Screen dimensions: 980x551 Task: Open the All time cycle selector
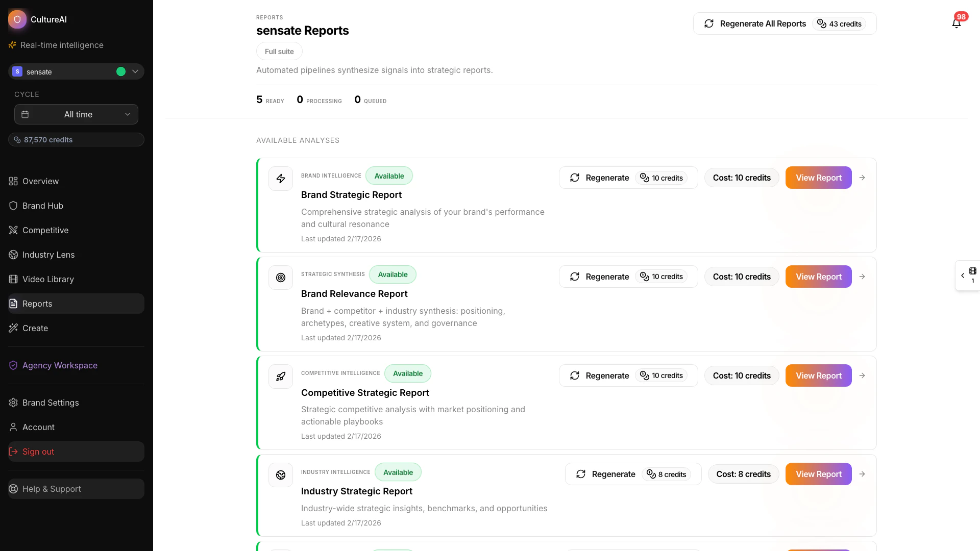point(76,114)
